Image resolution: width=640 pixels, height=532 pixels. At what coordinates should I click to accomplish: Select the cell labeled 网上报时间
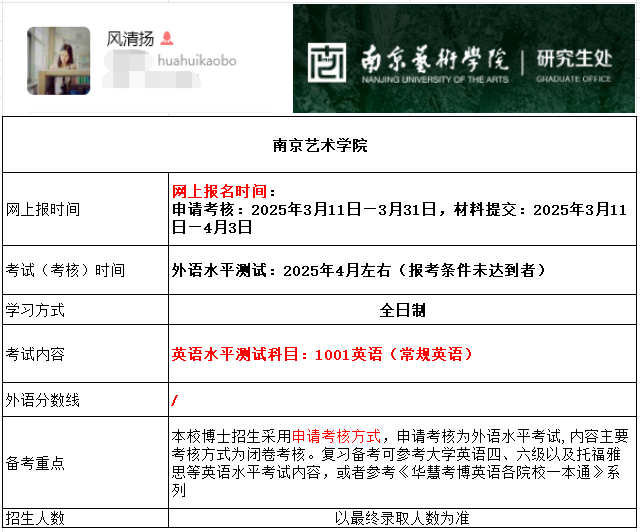(x=85, y=209)
